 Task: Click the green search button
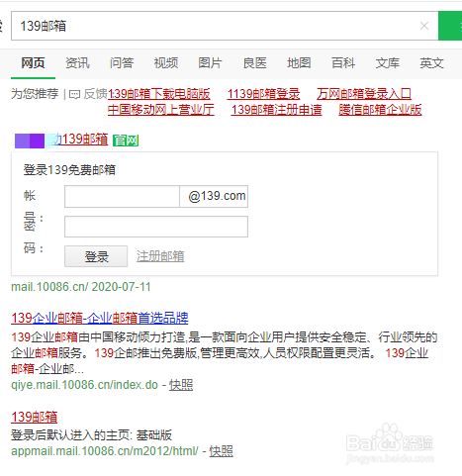(450, 26)
